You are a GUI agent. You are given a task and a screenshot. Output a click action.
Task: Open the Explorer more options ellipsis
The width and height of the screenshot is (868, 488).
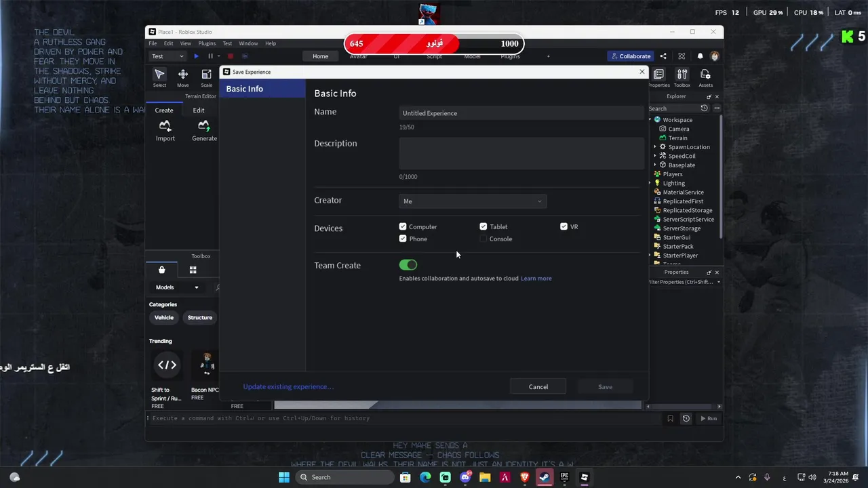point(716,108)
